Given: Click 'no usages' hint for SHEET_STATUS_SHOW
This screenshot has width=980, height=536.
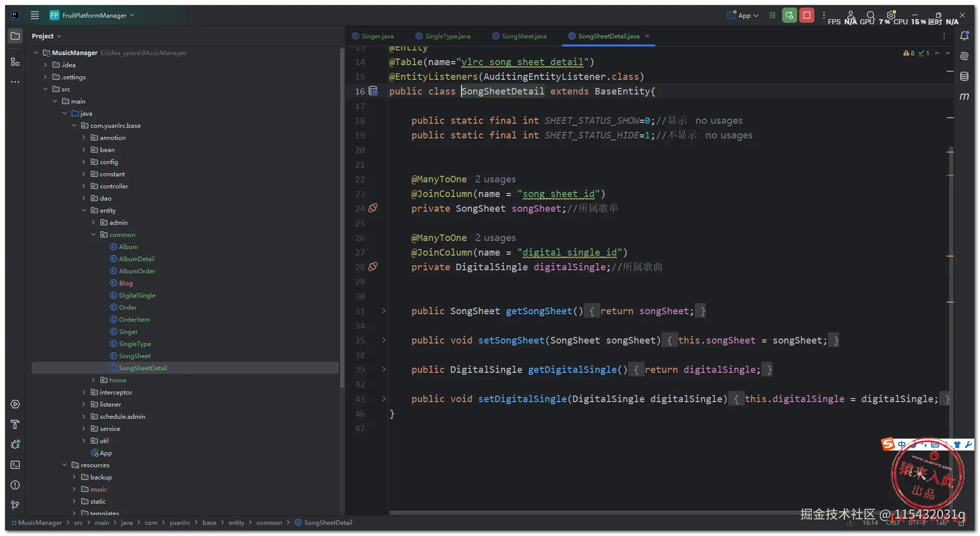Looking at the screenshot, I should pos(718,120).
